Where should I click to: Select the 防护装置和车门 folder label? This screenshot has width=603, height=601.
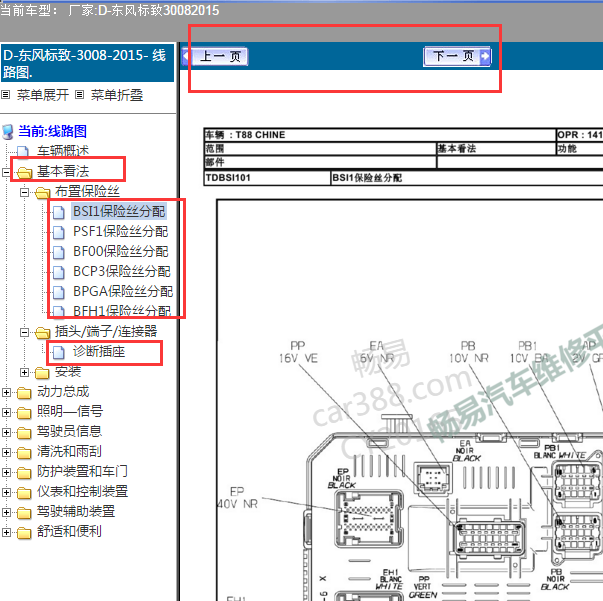point(82,471)
